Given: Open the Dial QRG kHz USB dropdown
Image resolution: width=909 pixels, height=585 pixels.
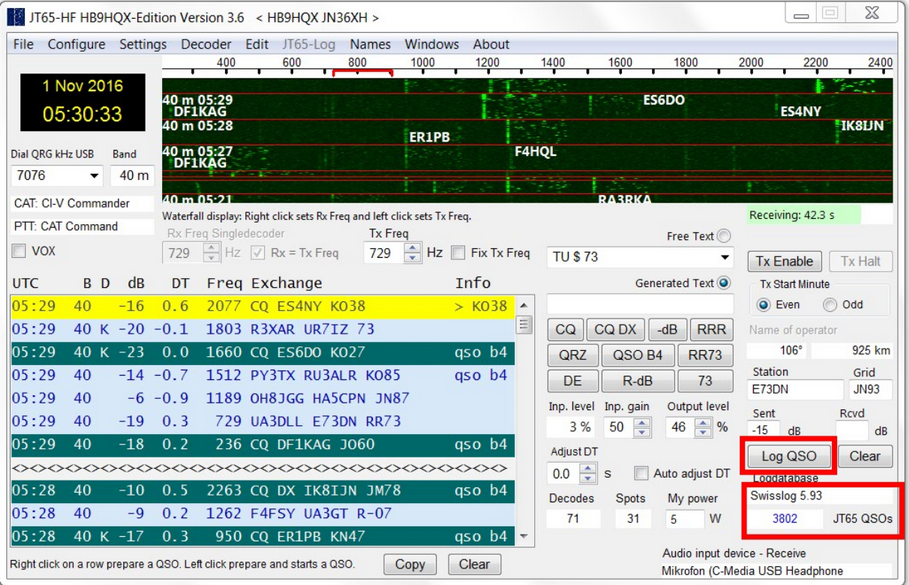Looking at the screenshot, I should point(94,176).
